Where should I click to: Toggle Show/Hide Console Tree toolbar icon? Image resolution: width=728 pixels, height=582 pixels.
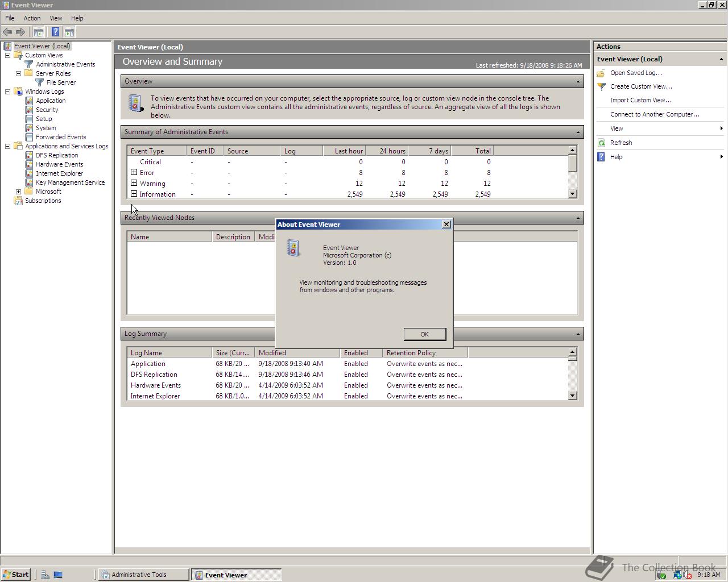coord(39,32)
